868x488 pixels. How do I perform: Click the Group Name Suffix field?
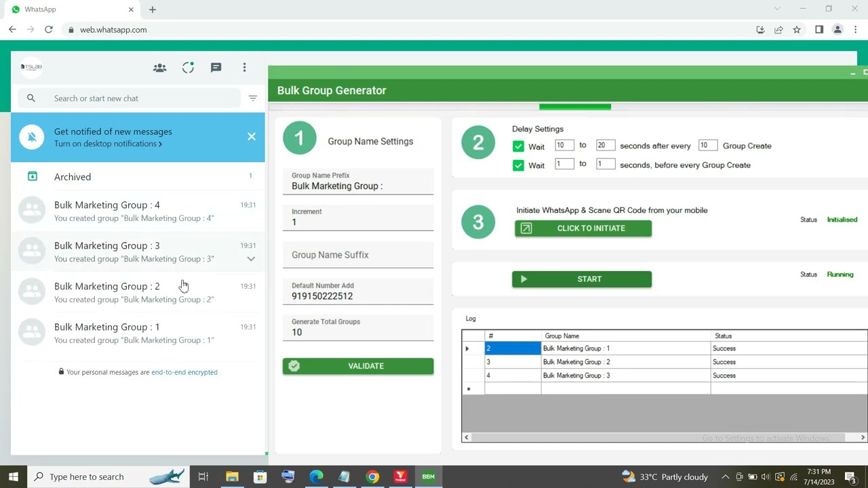(x=358, y=255)
